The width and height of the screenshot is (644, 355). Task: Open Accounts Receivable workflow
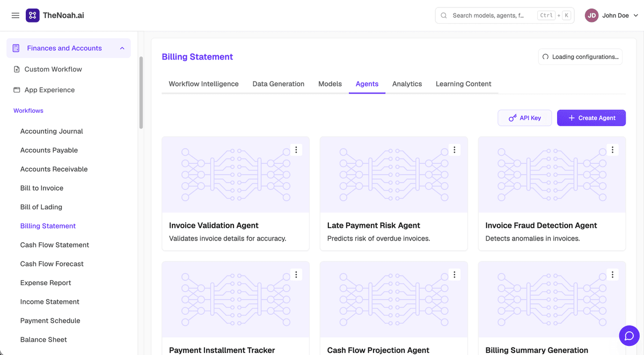coord(54,169)
